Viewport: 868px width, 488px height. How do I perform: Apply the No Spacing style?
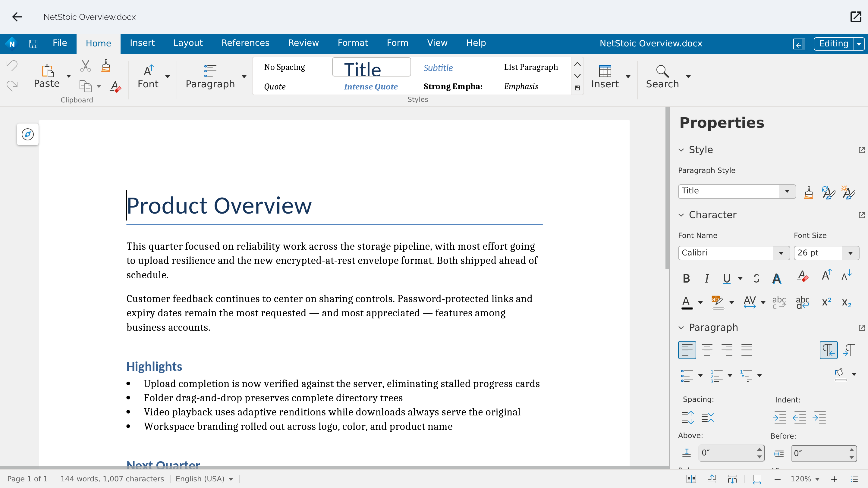pyautogui.click(x=285, y=67)
